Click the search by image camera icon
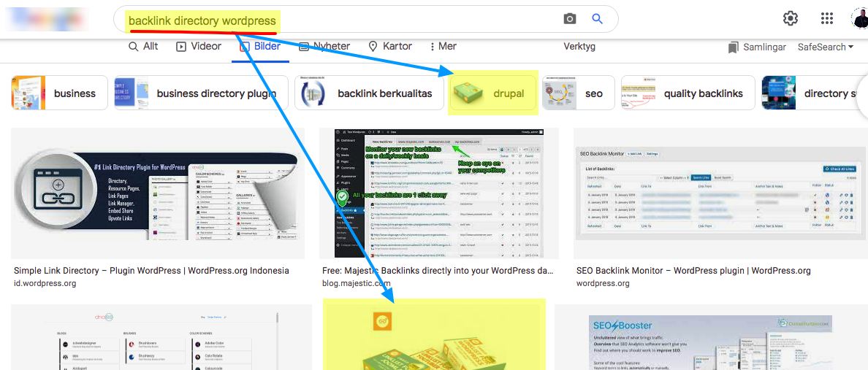This screenshot has width=868, height=370. coord(570,20)
